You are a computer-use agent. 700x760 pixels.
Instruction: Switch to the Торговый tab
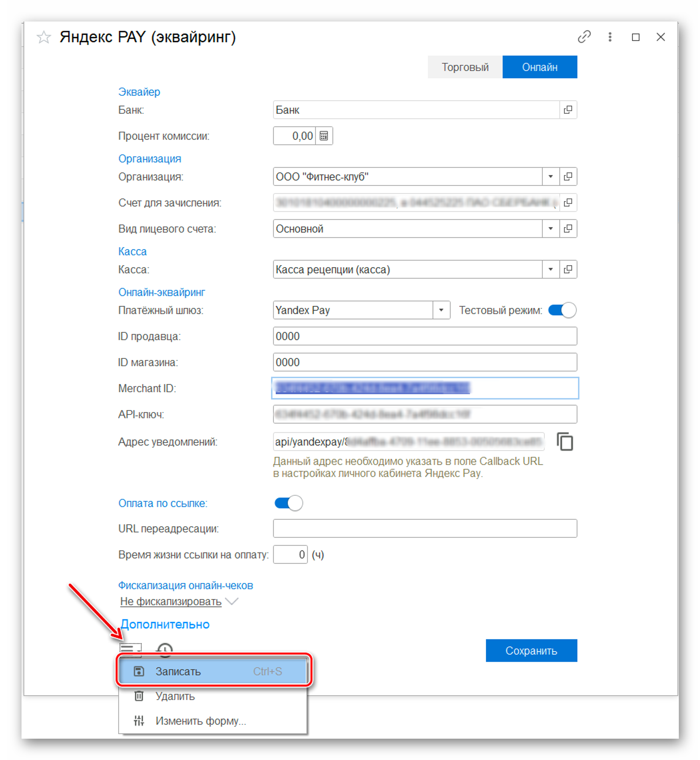click(x=465, y=67)
